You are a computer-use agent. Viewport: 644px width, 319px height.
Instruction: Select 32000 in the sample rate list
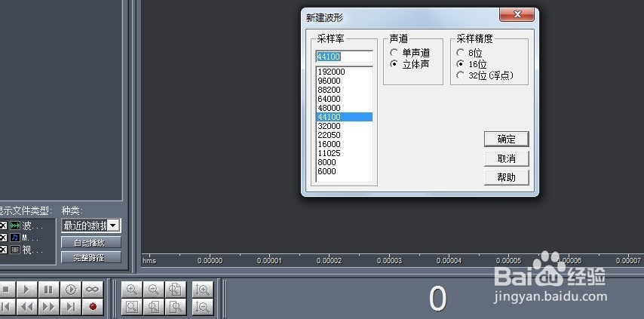345,126
